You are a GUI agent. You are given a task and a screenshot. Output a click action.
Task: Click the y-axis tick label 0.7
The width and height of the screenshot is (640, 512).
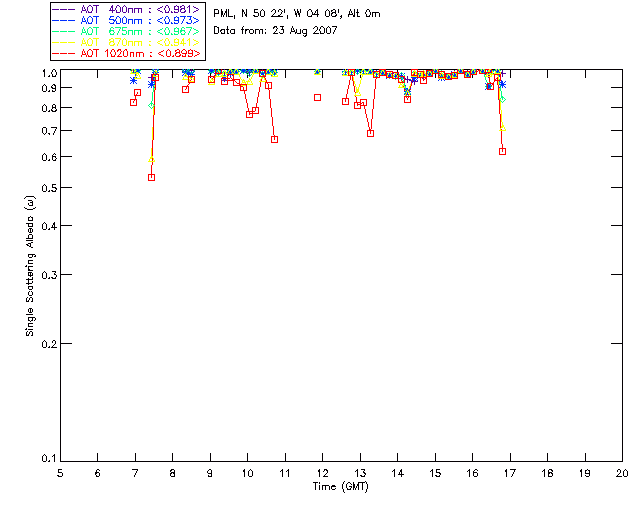[x=49, y=131]
